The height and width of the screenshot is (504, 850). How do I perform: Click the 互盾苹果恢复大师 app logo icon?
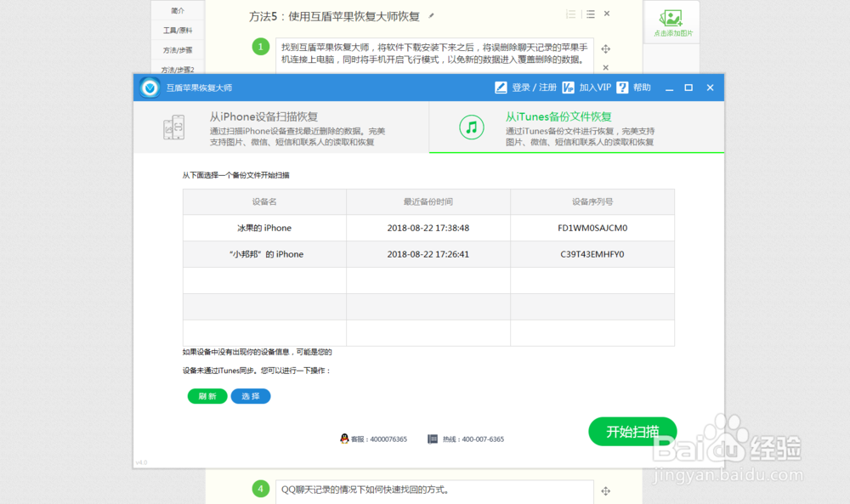pos(150,88)
